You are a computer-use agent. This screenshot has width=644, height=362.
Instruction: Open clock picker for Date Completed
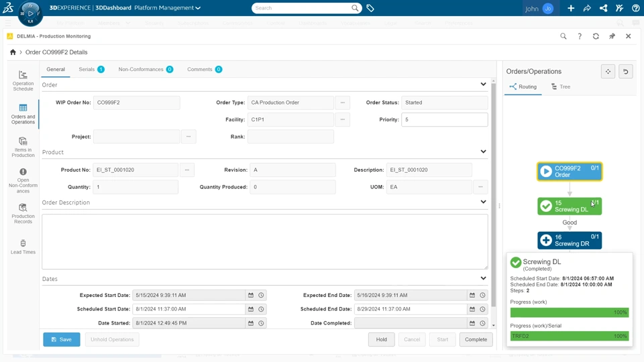click(482, 323)
